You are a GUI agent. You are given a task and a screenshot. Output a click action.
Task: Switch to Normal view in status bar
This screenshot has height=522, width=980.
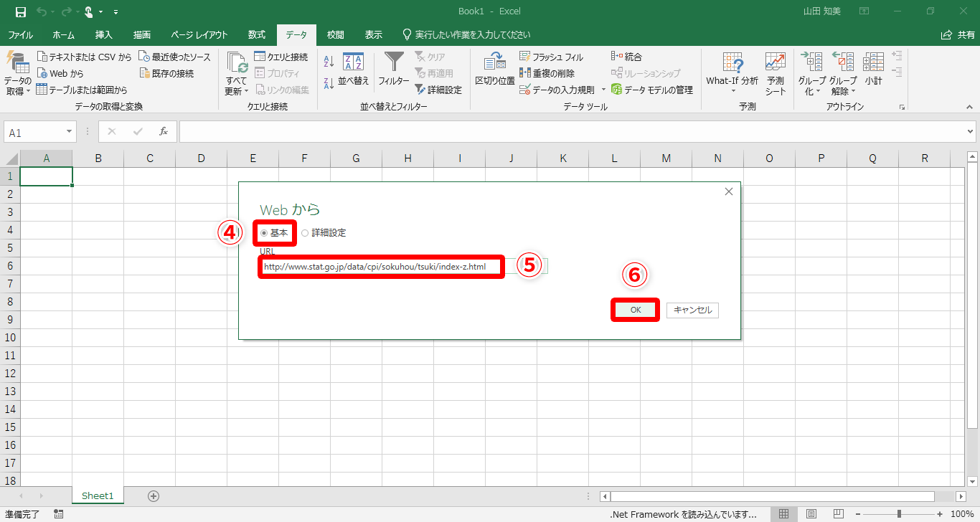tap(784, 514)
